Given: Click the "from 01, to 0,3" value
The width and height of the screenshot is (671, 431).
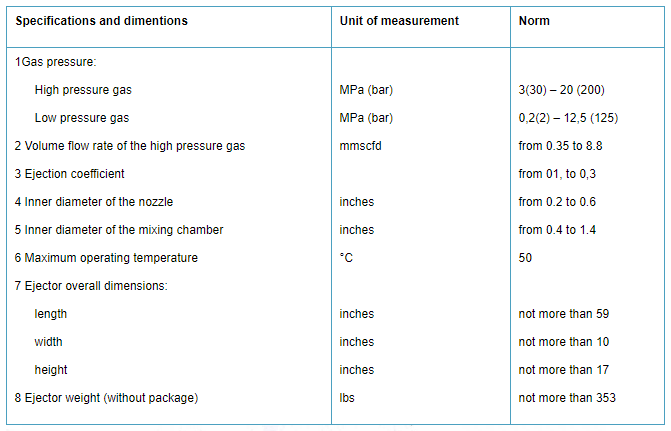Looking at the screenshot, I should (x=558, y=174).
